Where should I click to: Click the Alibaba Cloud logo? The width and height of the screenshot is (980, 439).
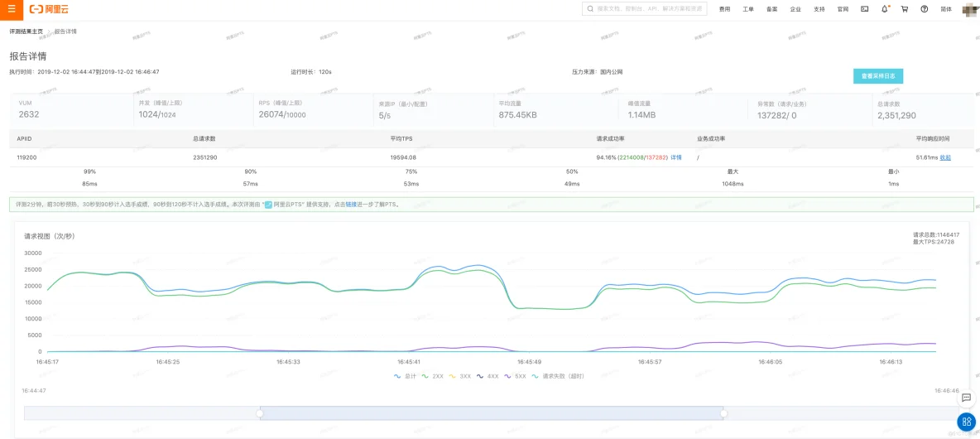click(x=47, y=9)
